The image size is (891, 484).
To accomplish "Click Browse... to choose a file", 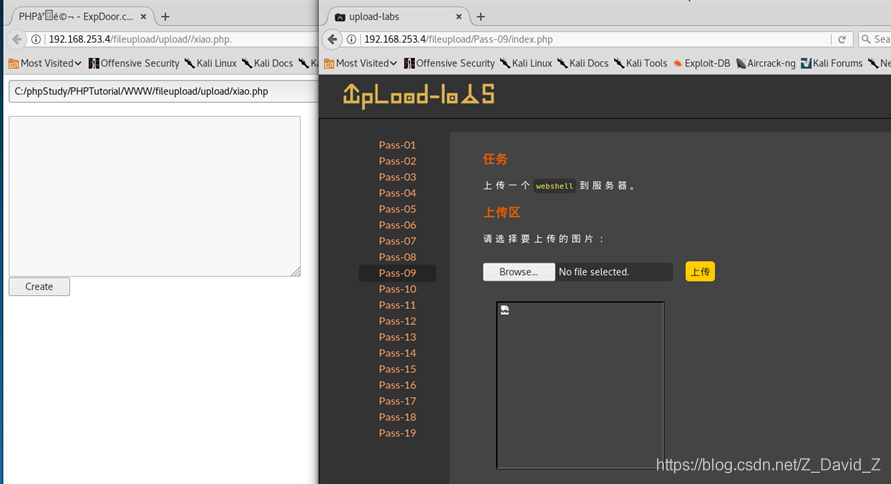I will 519,272.
